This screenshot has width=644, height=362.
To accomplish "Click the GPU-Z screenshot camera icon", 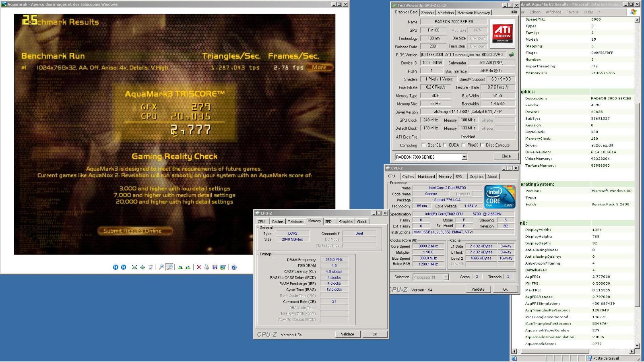I will point(514,12).
